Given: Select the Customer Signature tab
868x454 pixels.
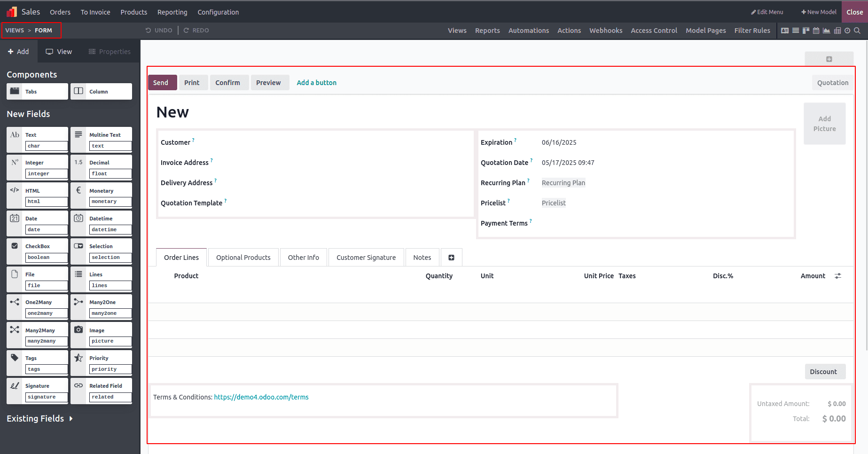Looking at the screenshot, I should coord(366,258).
